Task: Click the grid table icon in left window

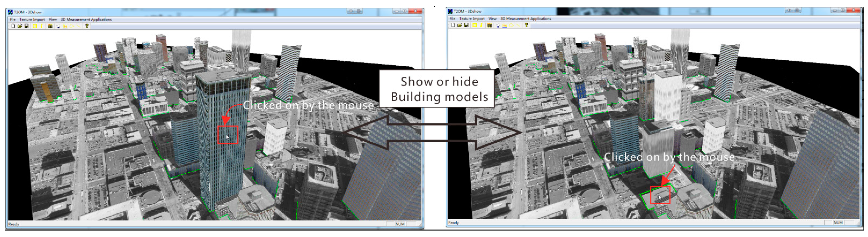Action: click(50, 26)
